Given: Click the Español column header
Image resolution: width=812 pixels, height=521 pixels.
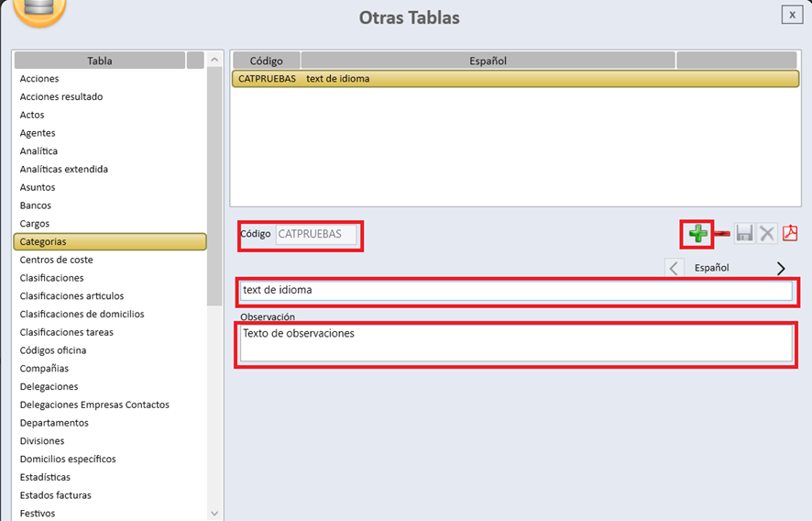Looking at the screenshot, I should pos(488,61).
